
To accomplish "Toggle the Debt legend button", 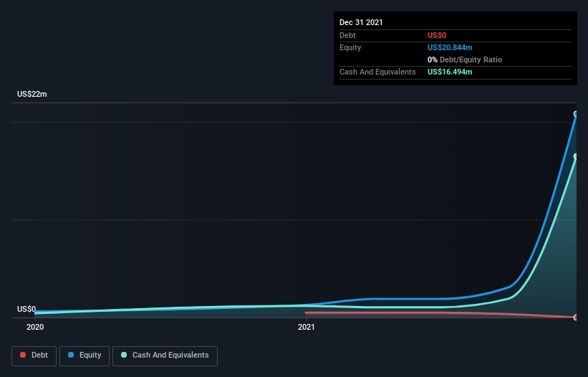I will [34, 355].
